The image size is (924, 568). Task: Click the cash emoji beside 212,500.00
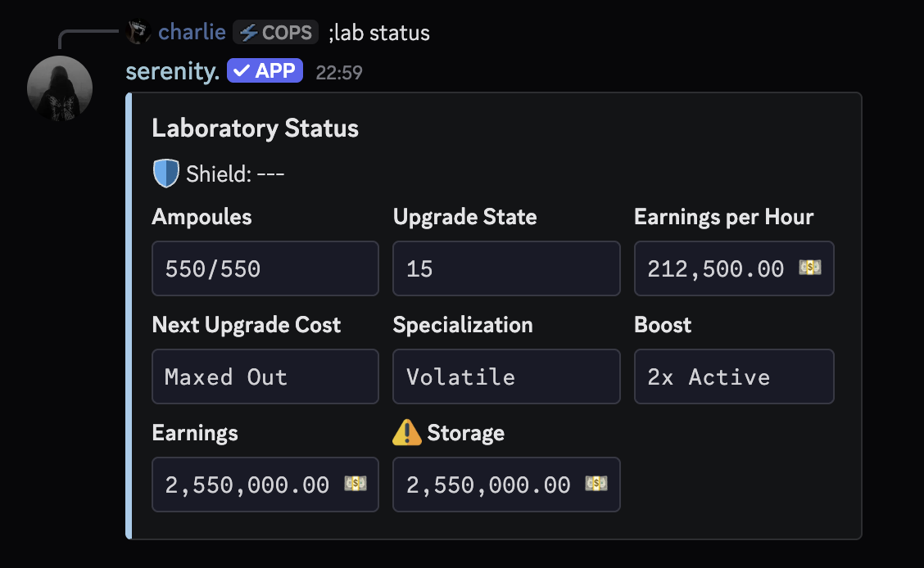[810, 268]
